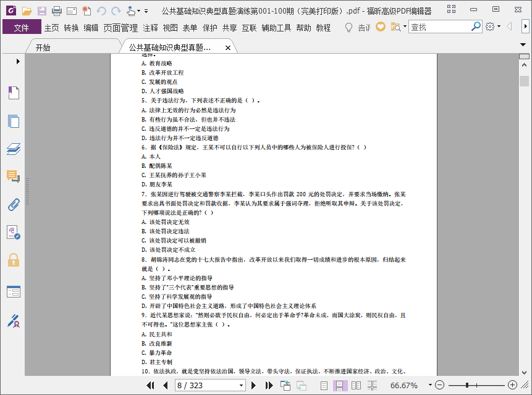532x395 pixels.
Task: Toggle fullscreen mode icon in title bar
Action: (x=451, y=9)
